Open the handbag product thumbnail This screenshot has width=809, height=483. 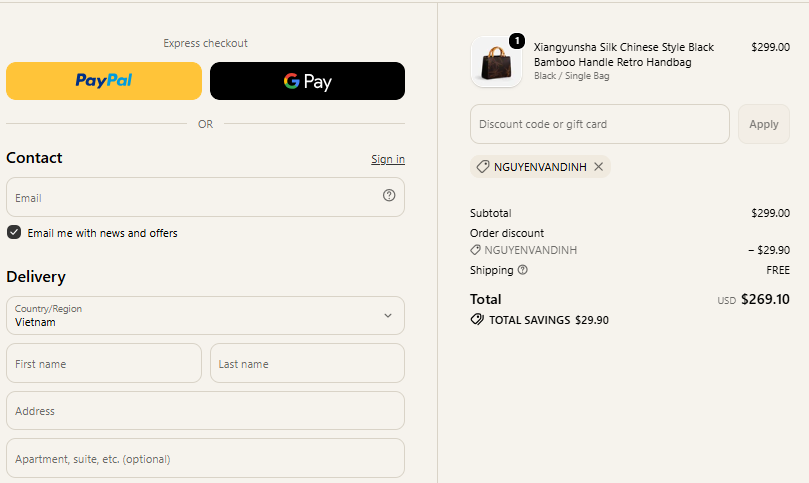click(x=496, y=62)
